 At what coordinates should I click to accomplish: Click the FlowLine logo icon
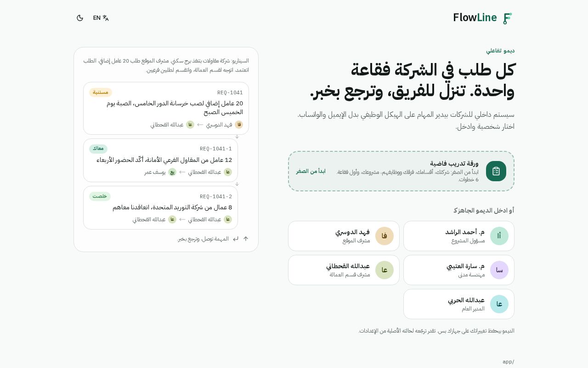tap(507, 18)
